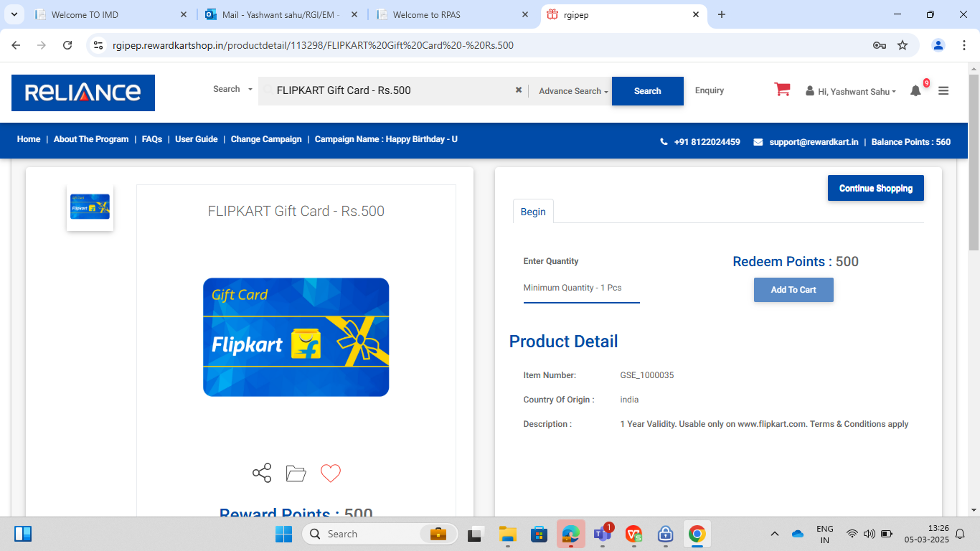Click the OneDrive tray icon
Screen dimensions: 980x551
click(797, 534)
